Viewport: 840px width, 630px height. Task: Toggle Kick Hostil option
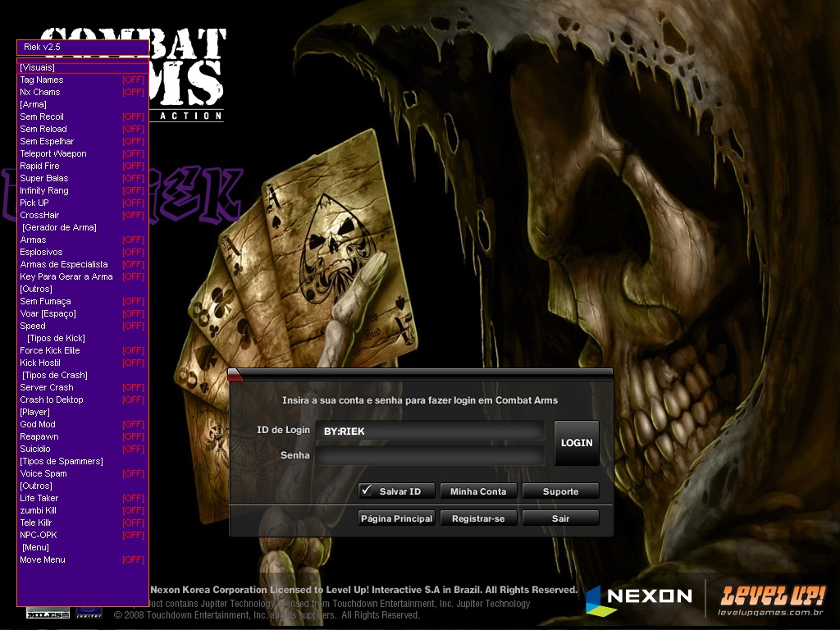(x=83, y=363)
